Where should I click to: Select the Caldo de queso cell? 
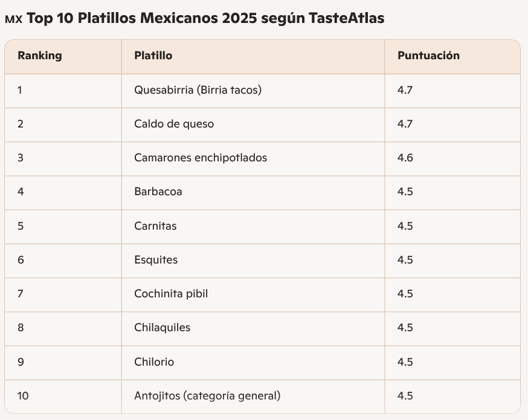pos(174,124)
